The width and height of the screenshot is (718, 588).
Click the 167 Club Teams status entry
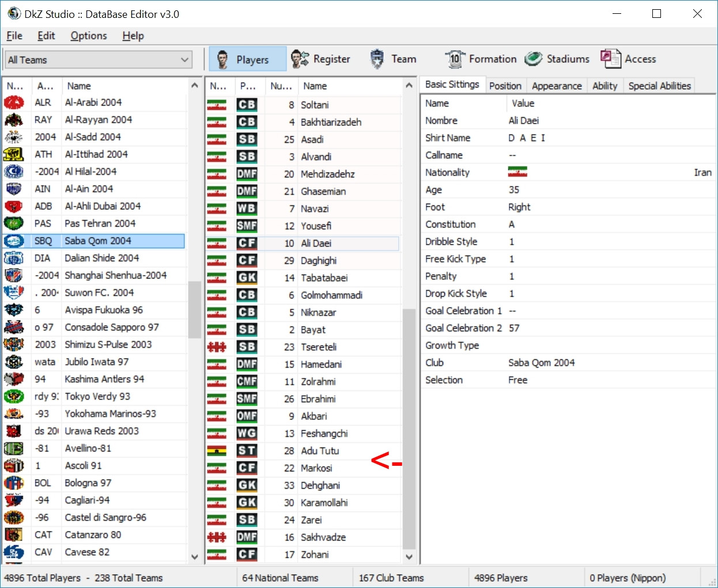click(391, 578)
